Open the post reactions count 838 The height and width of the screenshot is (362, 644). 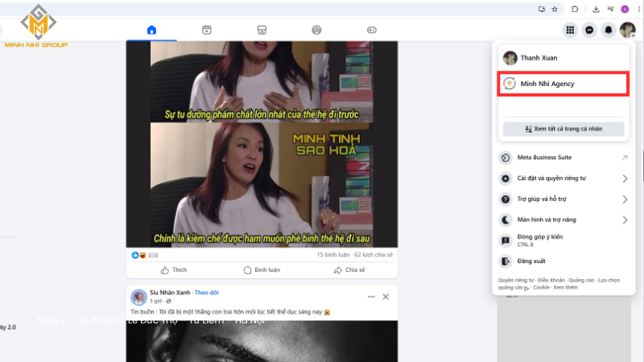point(153,255)
